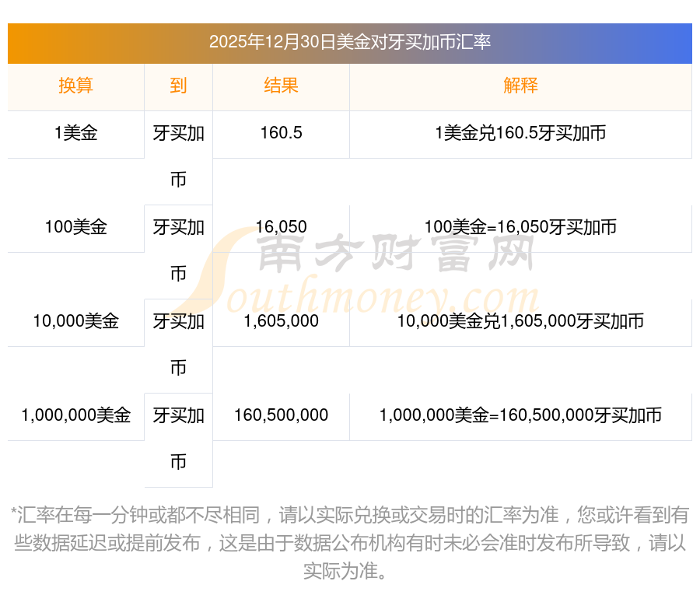Select the 10,000美金 cell
The width and height of the screenshot is (700, 595).
[x=75, y=321]
